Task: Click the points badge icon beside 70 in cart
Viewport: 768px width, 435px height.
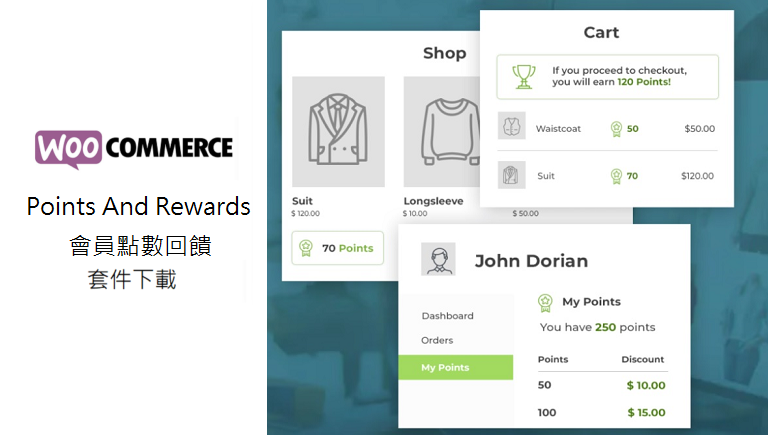Action: [616, 176]
